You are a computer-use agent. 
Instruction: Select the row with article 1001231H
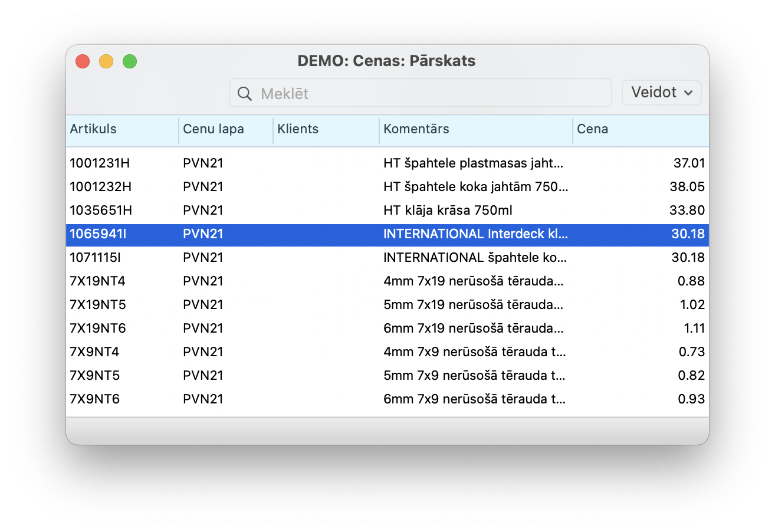100,163
